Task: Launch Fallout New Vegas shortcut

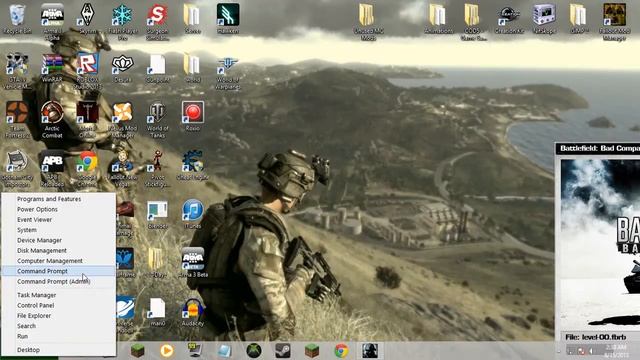Action: pyautogui.click(x=122, y=168)
